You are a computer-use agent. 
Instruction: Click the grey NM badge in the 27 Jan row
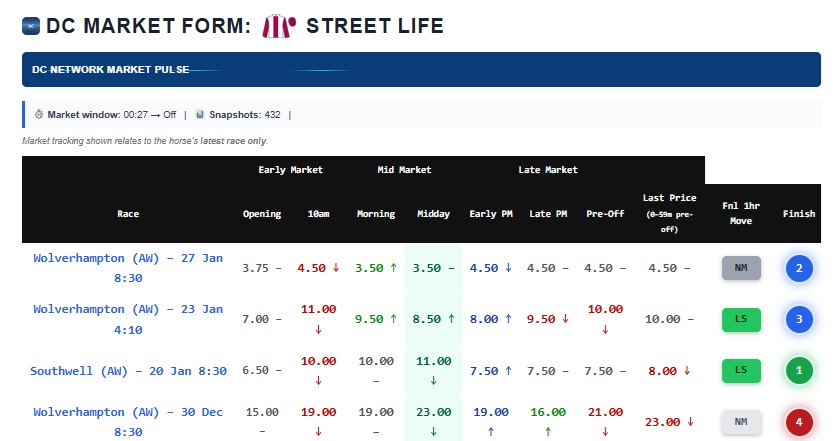coord(741,268)
